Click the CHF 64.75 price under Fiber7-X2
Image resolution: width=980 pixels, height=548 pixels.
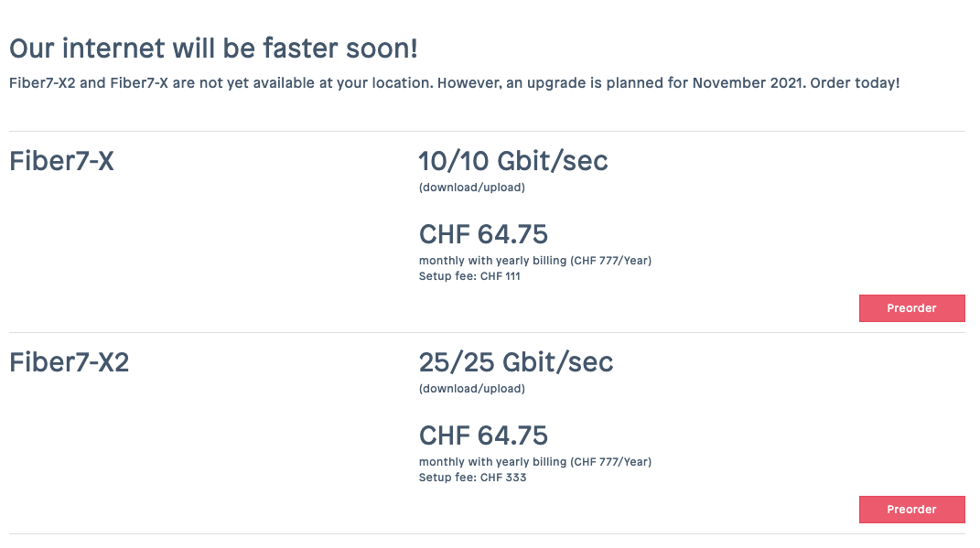coord(483,435)
